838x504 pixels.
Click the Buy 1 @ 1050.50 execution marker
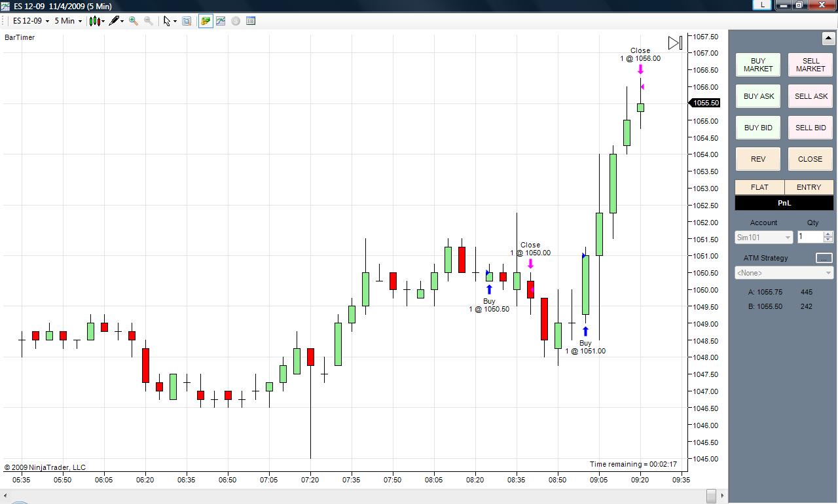(489, 298)
